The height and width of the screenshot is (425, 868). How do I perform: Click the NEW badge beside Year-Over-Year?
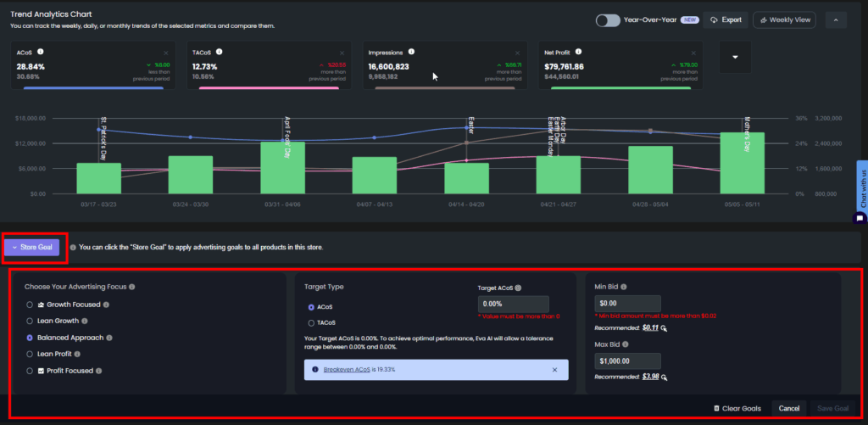(x=690, y=20)
